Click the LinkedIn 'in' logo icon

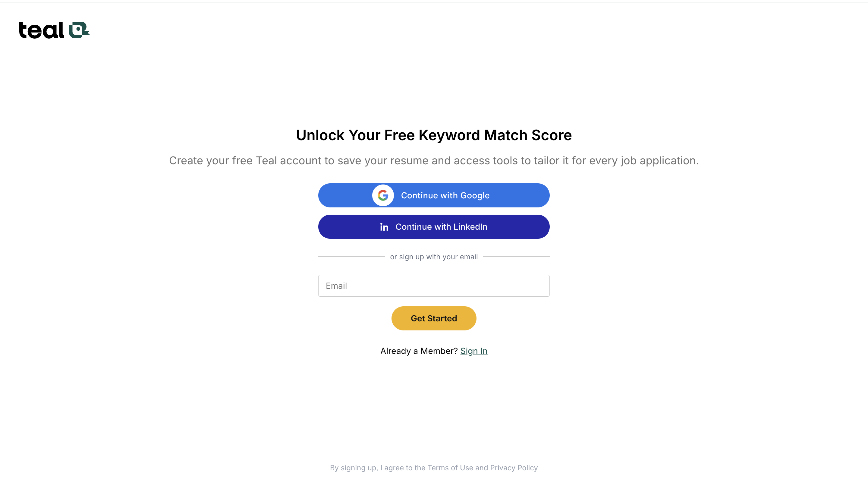[384, 227]
